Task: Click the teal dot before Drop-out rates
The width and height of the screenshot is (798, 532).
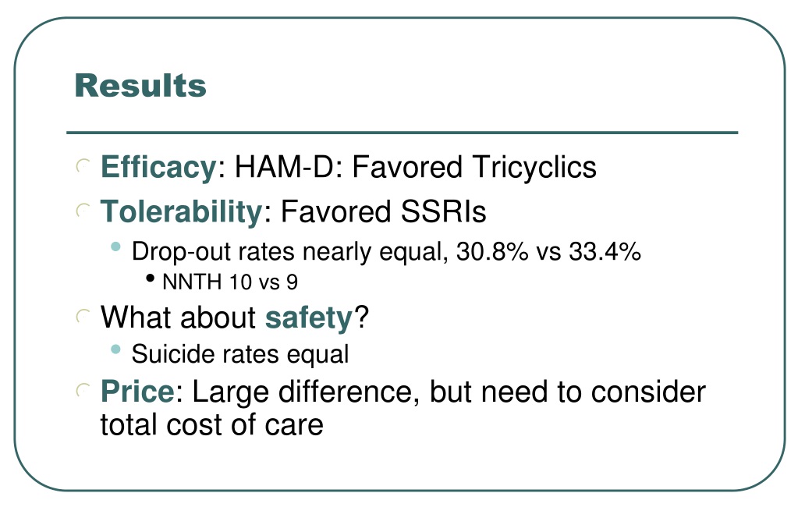Action: 115,247
